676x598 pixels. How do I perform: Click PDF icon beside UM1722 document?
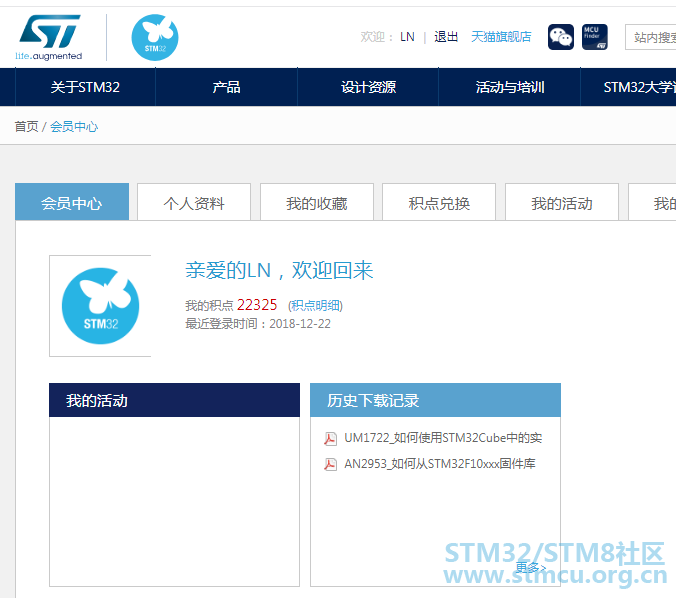tap(330, 438)
